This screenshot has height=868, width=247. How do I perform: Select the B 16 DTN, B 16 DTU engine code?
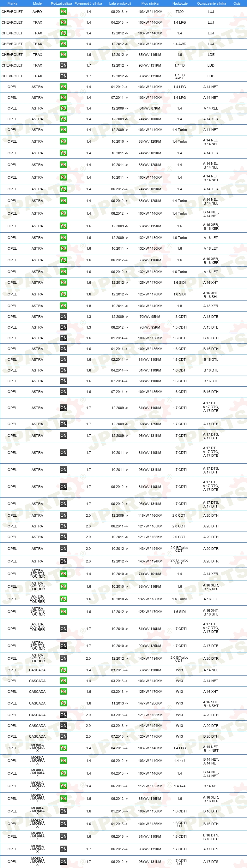coord(211,837)
